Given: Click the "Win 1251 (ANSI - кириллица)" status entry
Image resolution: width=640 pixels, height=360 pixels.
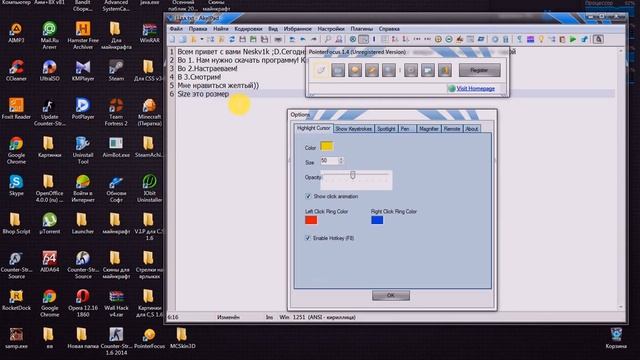Looking at the screenshot, I should click(x=318, y=317).
